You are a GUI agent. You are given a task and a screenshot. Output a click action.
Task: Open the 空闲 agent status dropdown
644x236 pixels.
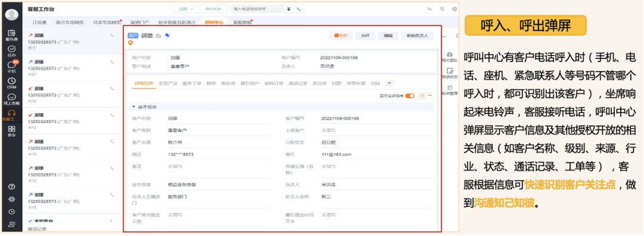point(185,8)
